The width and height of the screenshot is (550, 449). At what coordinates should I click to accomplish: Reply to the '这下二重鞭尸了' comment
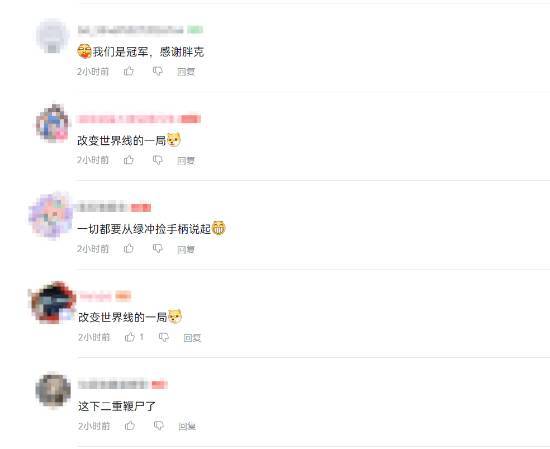(x=187, y=427)
